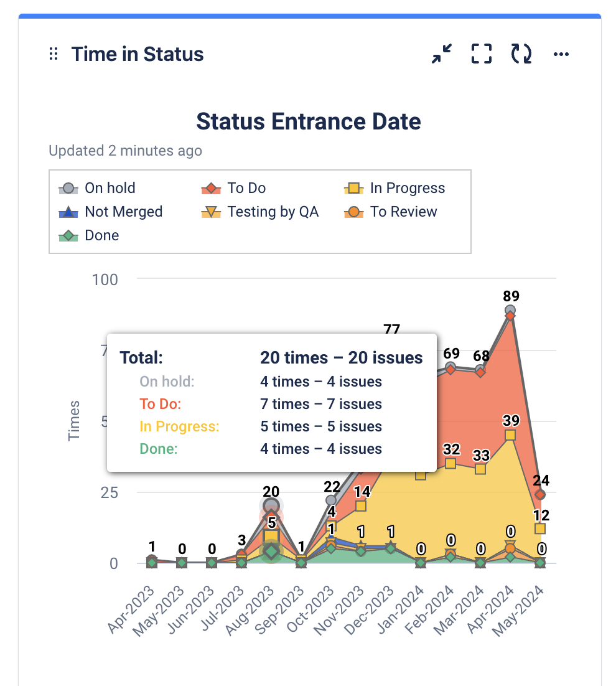Click the Status Entrance Date heading
This screenshot has width=616, height=686.
pos(309,121)
